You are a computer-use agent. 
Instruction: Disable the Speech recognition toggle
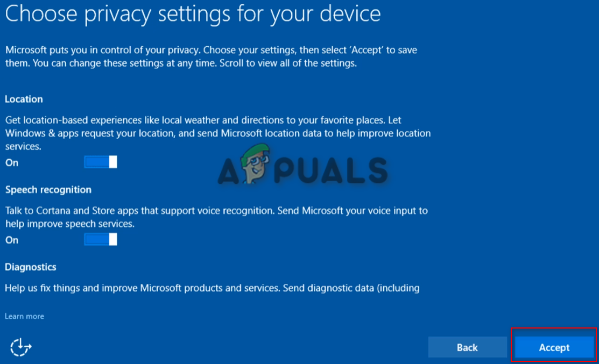click(101, 239)
